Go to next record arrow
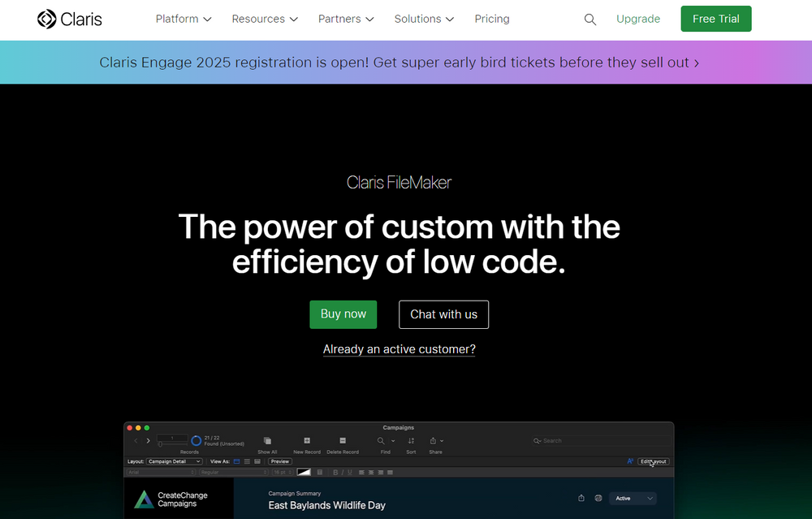Viewport: 812px width, 519px height. (148, 440)
